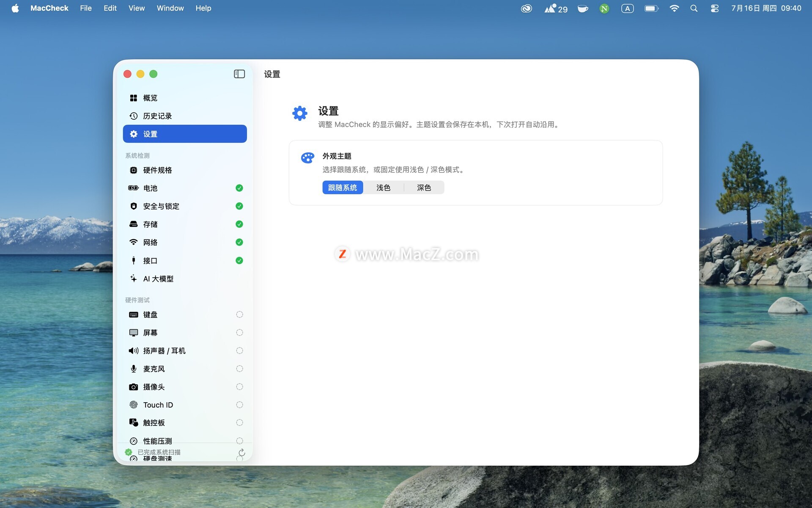The height and width of the screenshot is (508, 812).
Task: Click the 摄像头 camera icon
Action: pyautogui.click(x=134, y=387)
